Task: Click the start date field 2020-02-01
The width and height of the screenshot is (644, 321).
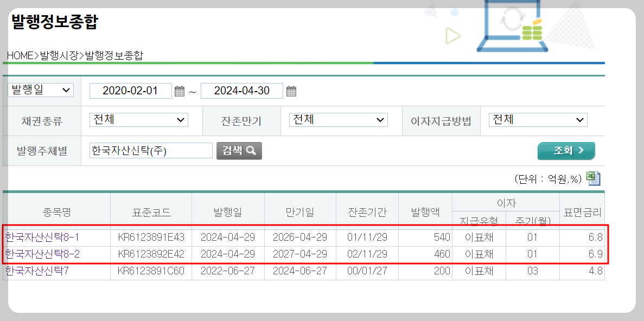Action: point(131,91)
